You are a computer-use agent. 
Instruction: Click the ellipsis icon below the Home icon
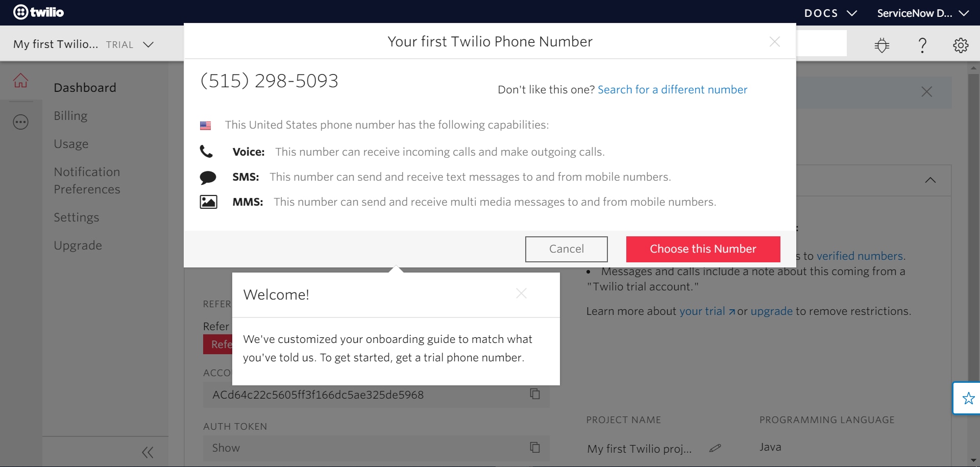click(20, 122)
